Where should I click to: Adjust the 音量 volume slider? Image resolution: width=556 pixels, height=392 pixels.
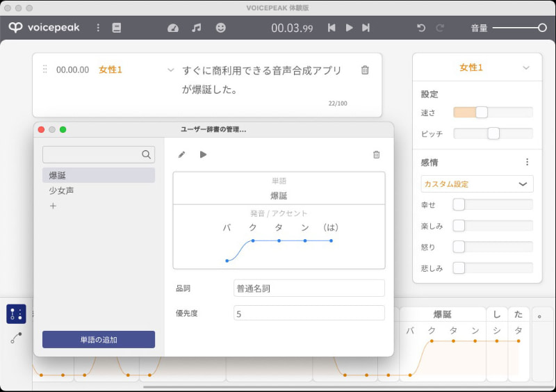point(519,28)
